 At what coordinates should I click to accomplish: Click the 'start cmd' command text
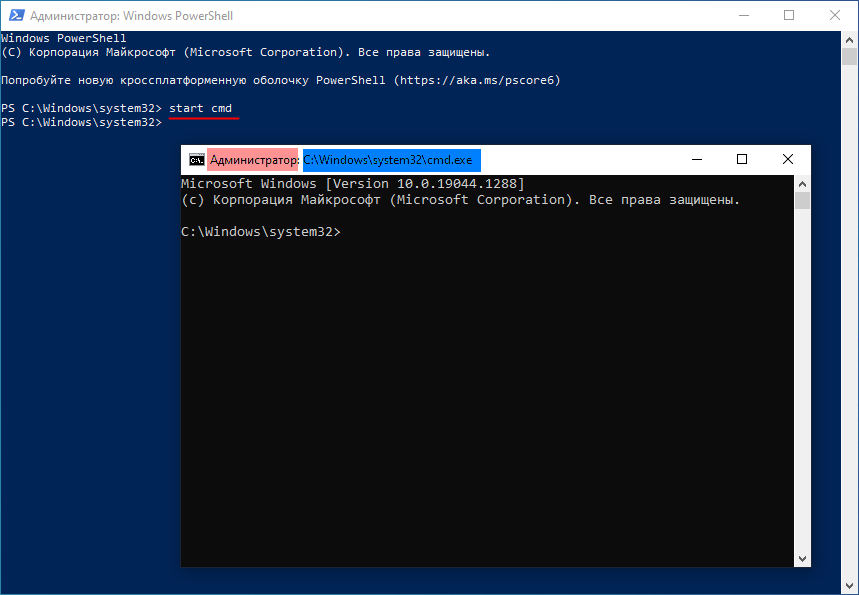pyautogui.click(x=201, y=108)
